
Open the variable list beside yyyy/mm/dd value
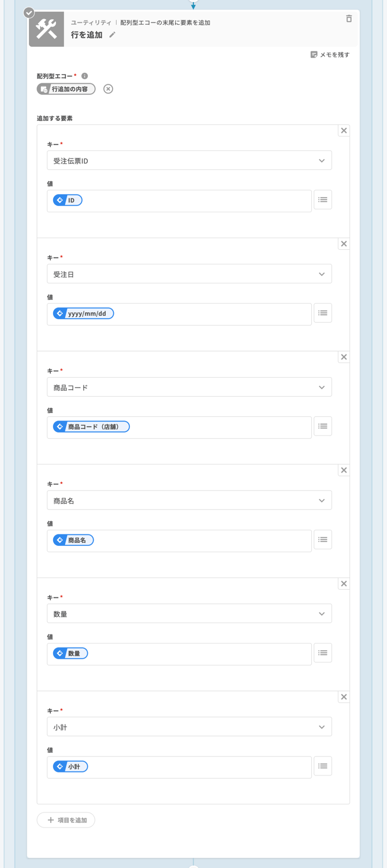click(x=323, y=313)
